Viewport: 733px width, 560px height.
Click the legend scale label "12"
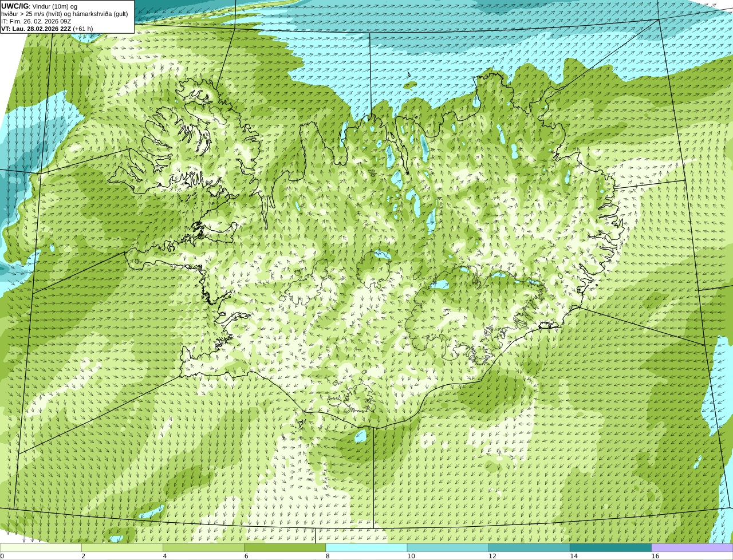coord(492,556)
